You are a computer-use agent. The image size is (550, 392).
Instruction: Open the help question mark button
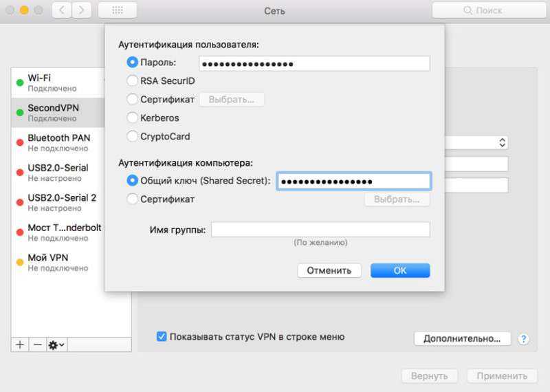524,339
